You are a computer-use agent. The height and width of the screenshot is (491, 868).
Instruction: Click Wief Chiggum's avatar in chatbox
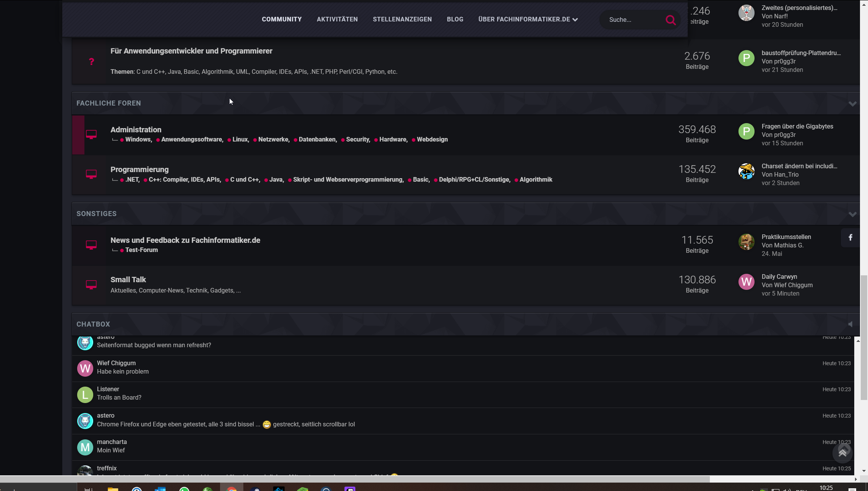[x=85, y=368]
